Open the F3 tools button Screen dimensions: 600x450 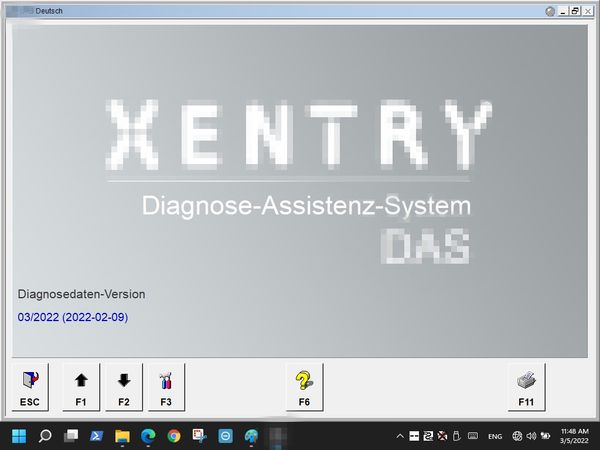tap(166, 387)
